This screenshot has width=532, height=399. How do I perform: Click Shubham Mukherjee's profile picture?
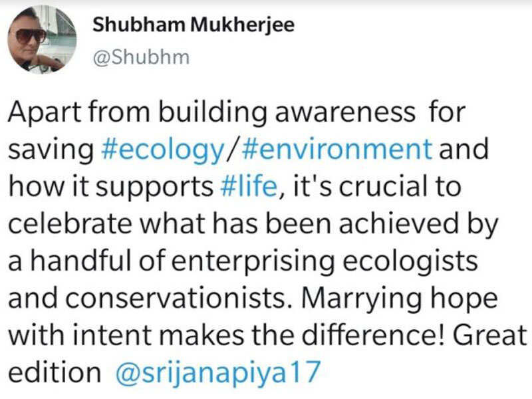(41, 40)
